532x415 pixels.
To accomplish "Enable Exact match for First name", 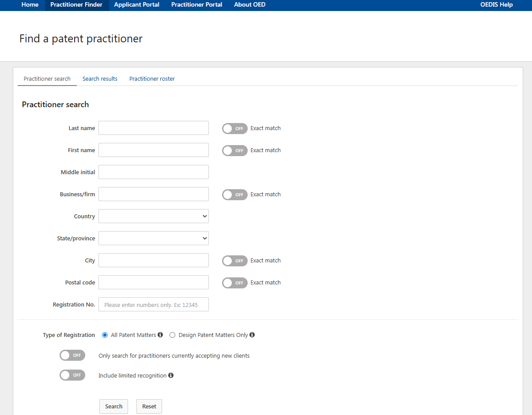I will point(234,150).
